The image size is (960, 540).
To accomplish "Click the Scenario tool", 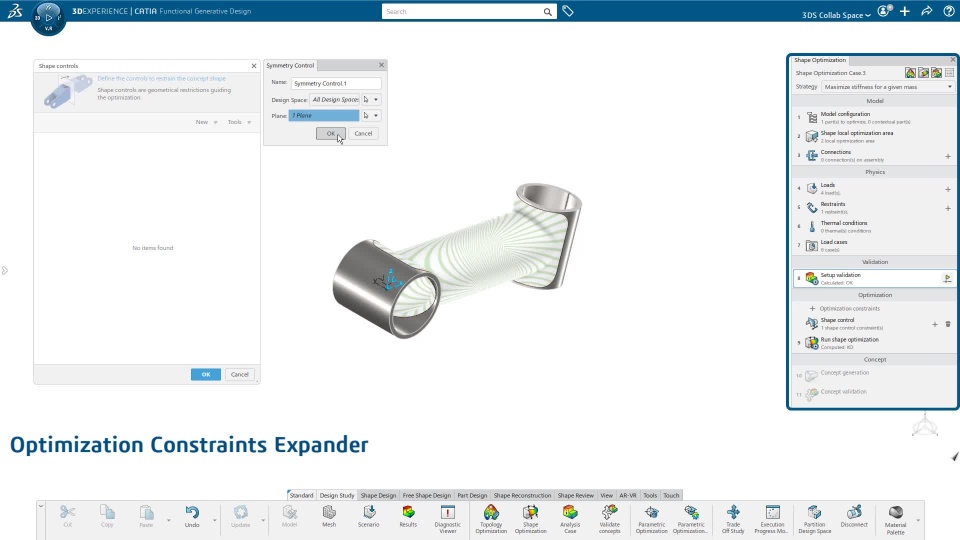I will pos(369,516).
